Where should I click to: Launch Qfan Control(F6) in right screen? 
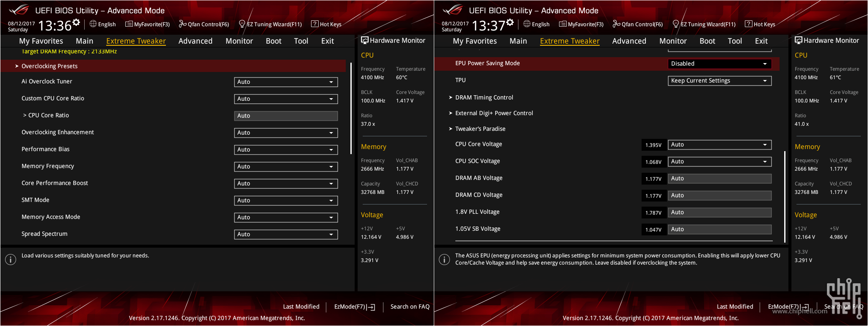pos(638,24)
